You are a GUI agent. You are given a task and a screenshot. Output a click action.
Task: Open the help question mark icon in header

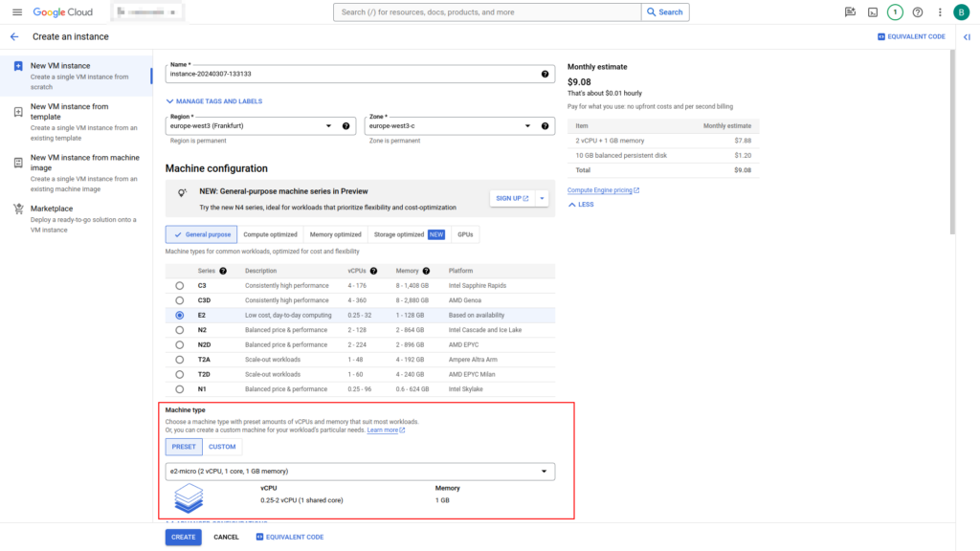click(918, 12)
